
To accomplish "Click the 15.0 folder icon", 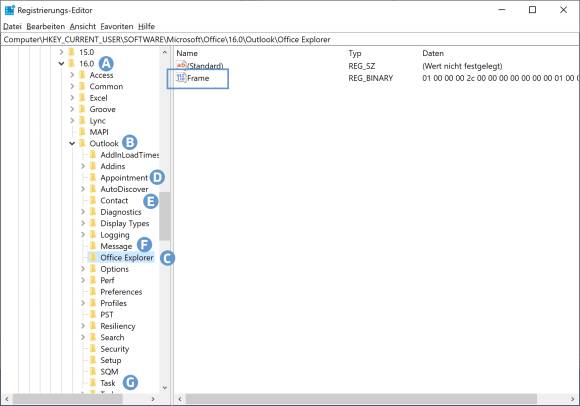I will 71,52.
